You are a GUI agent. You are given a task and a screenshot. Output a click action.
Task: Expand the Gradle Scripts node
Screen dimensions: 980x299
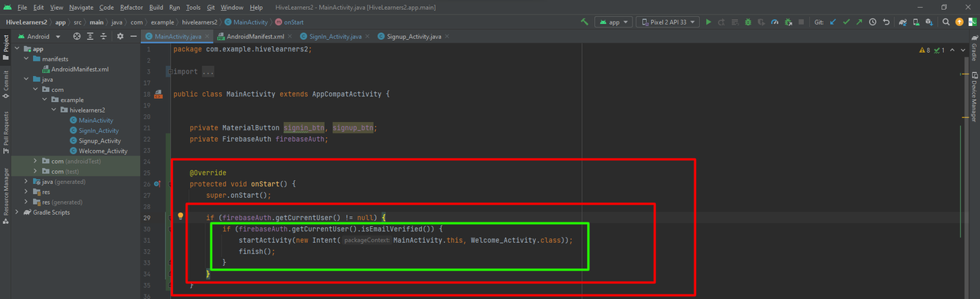tap(18, 212)
